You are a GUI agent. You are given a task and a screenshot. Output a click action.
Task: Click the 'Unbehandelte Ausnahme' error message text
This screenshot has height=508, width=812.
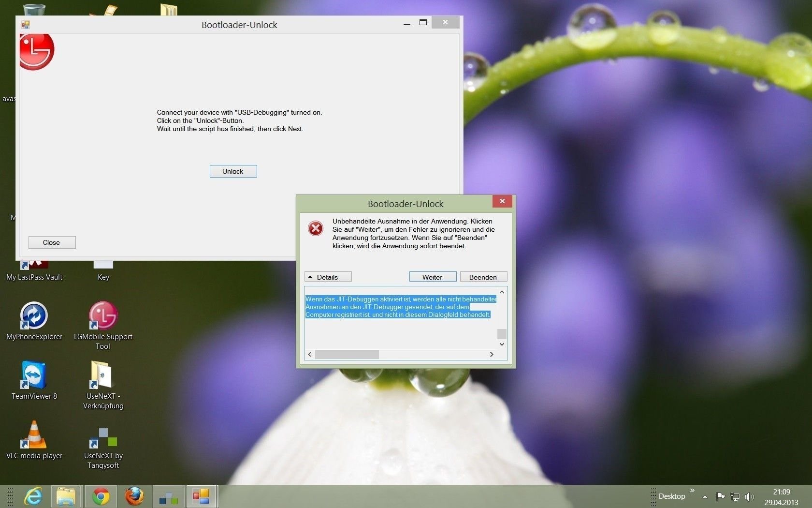coord(414,234)
